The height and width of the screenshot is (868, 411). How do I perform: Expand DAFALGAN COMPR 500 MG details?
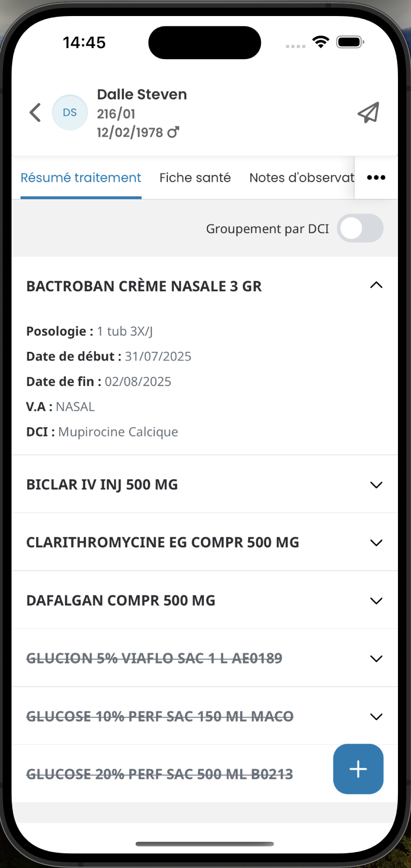point(376,600)
